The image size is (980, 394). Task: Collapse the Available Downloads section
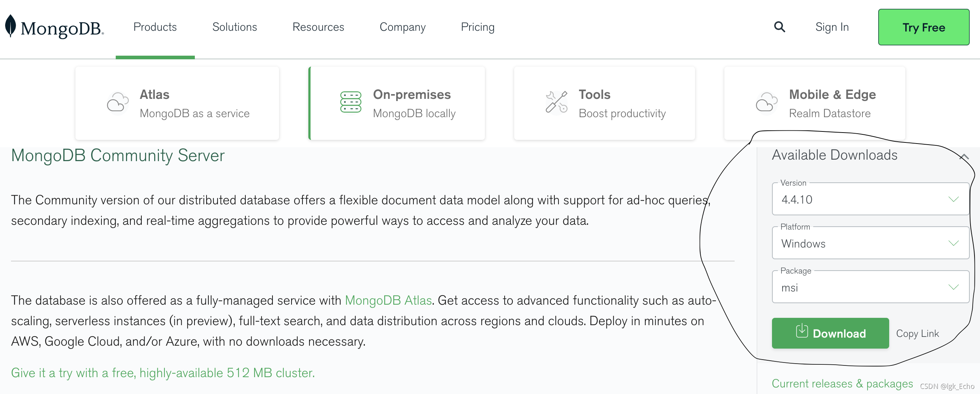point(964,157)
